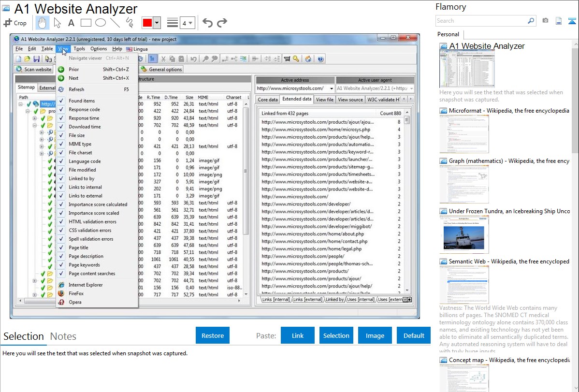Pick the ellipse drawing tool
Viewport: 579px width, 392px height.
click(x=101, y=23)
